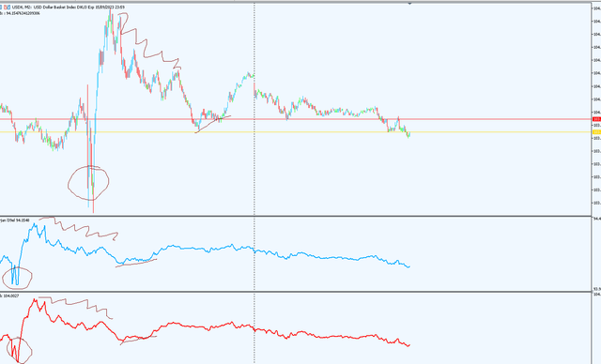Select the yellow horizontal level line
The height and width of the screenshot is (364, 601).
(x=296, y=132)
